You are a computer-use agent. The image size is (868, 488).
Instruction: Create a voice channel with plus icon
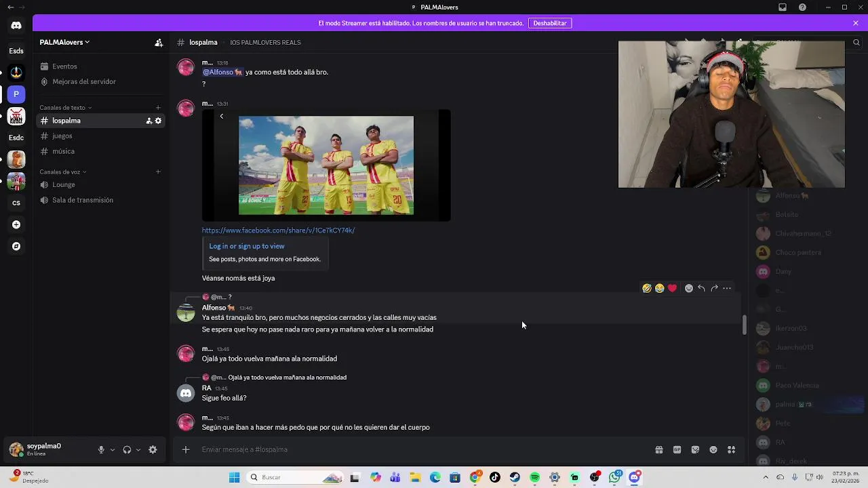(158, 171)
